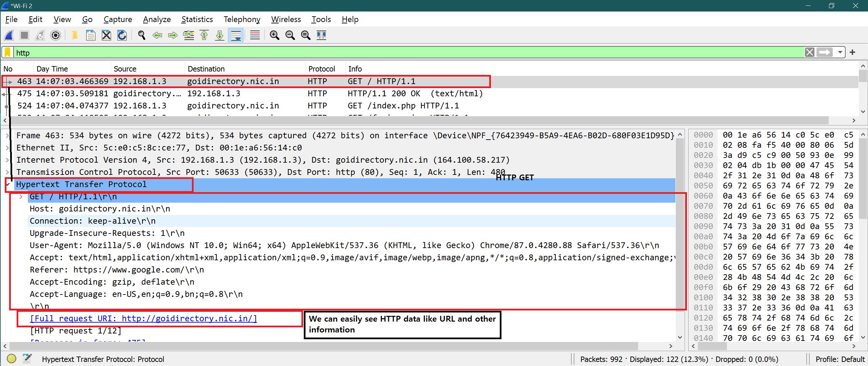Click the find packet magnifier icon

coord(142,35)
